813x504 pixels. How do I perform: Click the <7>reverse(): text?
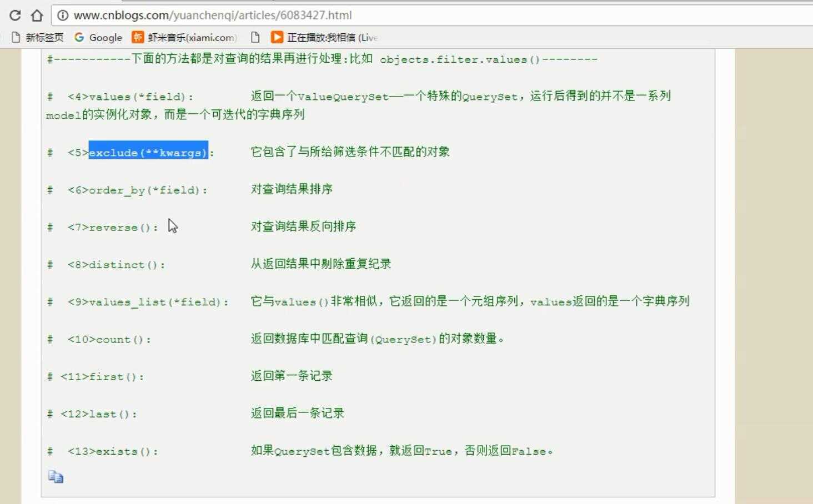pyautogui.click(x=113, y=227)
